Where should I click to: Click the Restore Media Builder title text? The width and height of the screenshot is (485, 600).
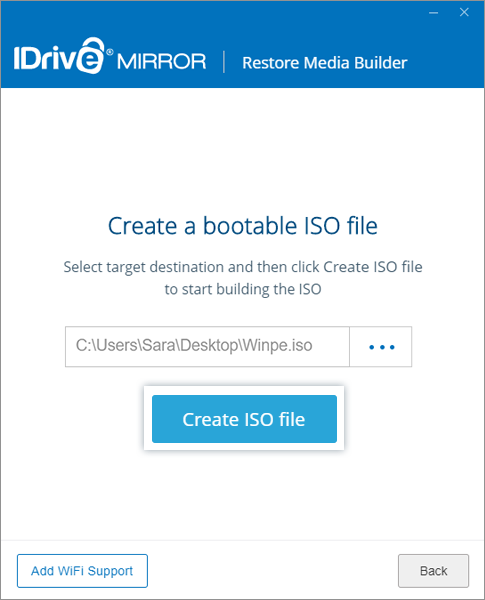click(x=325, y=63)
